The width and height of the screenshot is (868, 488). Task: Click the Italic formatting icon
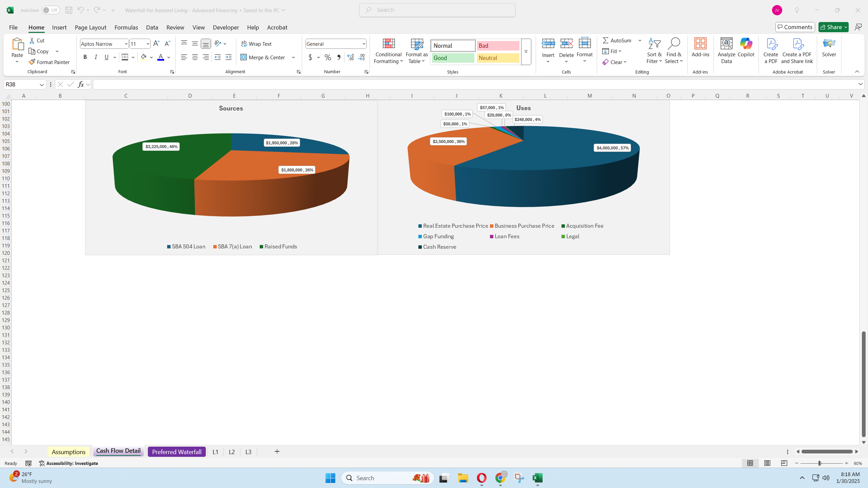96,57
